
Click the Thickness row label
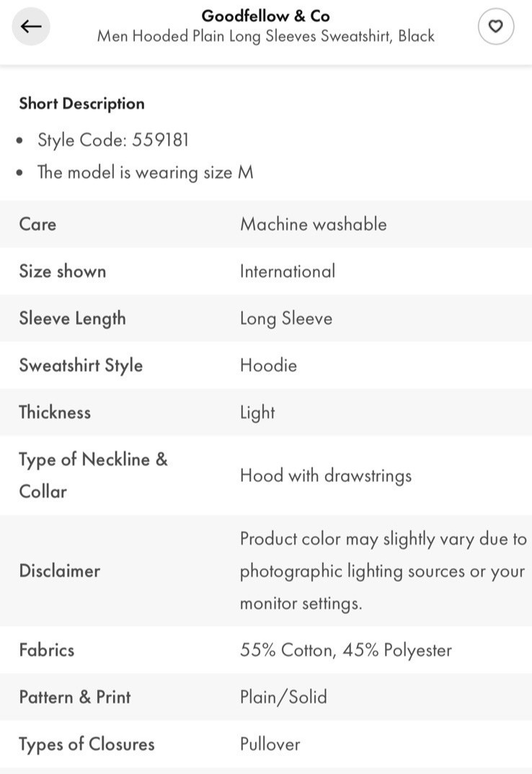(x=55, y=412)
